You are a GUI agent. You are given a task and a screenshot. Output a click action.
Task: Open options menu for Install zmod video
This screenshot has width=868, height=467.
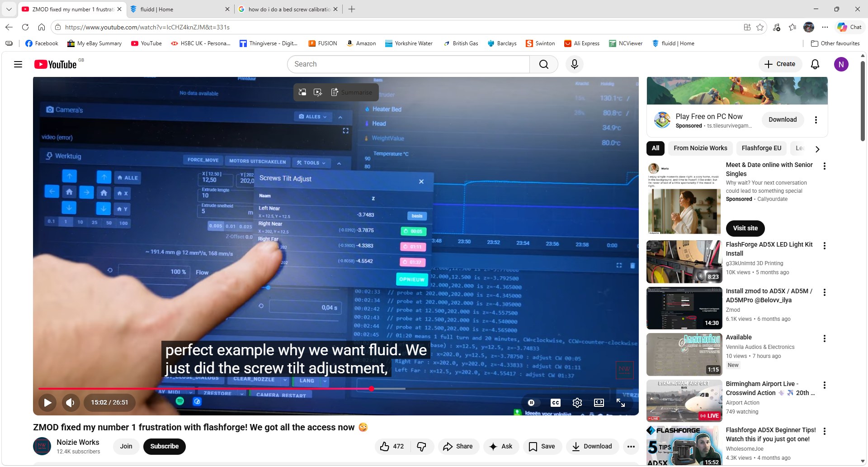825,292
